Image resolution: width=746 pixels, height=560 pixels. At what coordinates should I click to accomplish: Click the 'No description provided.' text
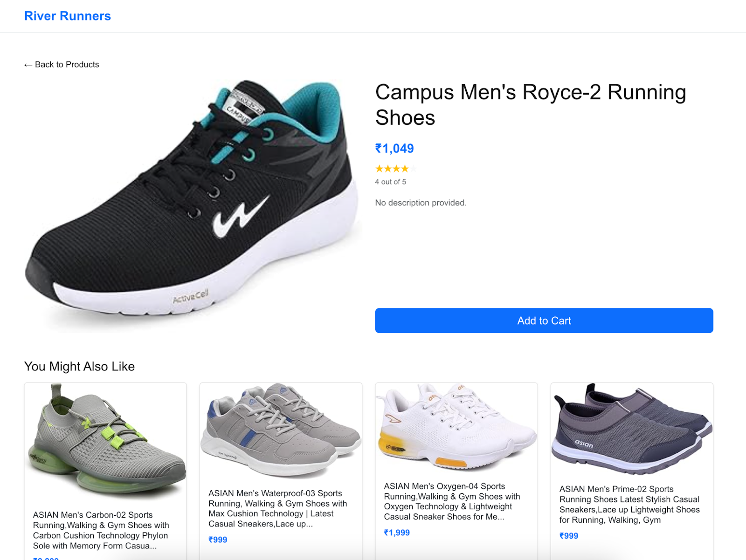pos(421,203)
